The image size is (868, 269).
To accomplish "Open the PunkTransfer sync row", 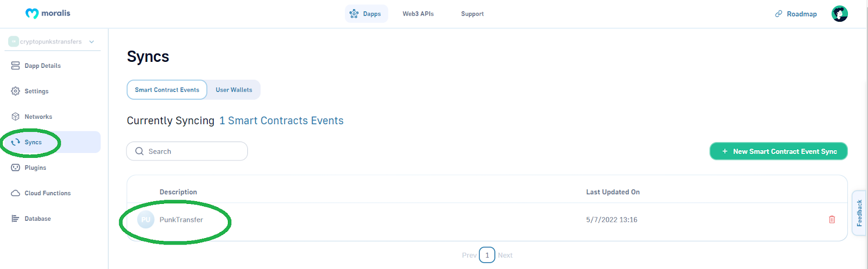I will click(487, 220).
